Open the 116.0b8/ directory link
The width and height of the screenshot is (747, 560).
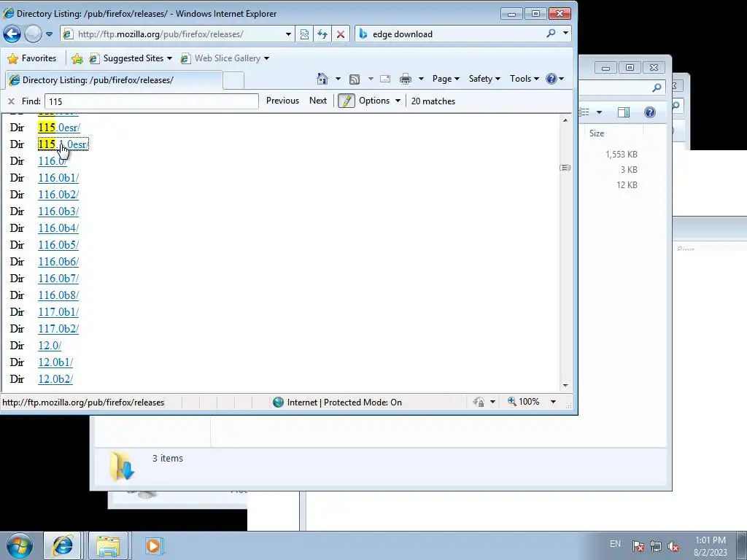58,295
